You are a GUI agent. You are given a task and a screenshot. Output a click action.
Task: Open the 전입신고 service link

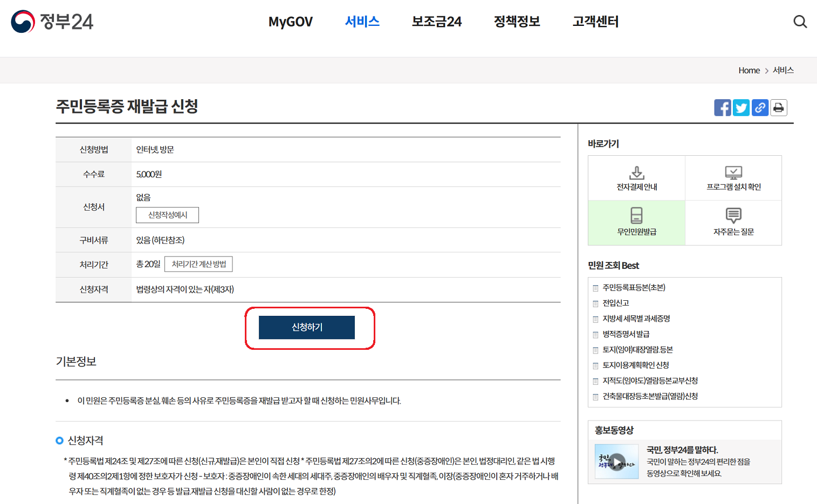click(615, 303)
